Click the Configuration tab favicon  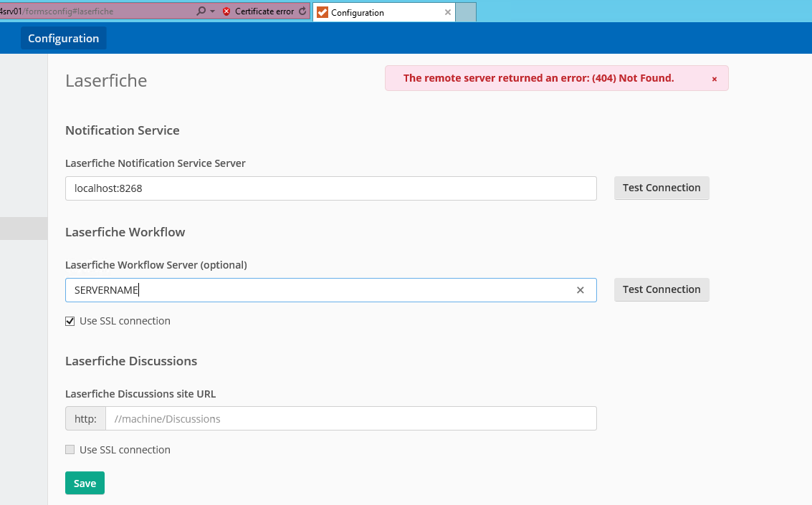coord(323,12)
